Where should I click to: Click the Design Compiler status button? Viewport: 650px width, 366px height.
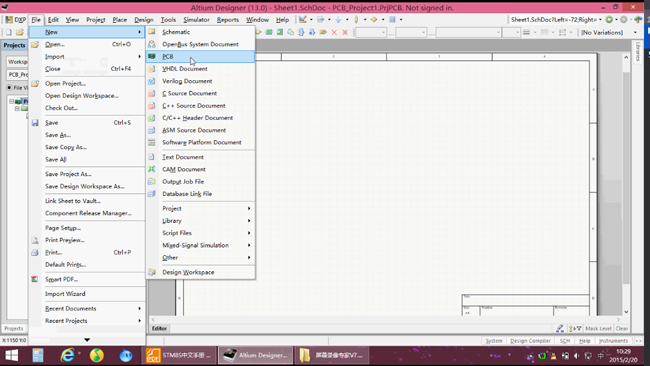[530, 341]
